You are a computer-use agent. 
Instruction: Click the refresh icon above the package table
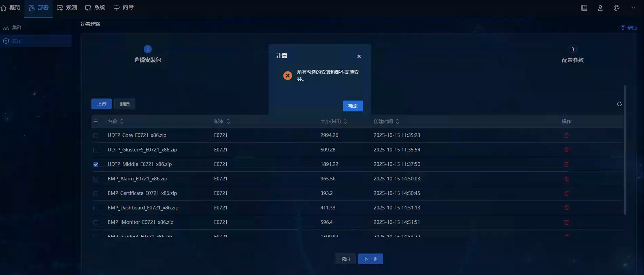coord(619,104)
